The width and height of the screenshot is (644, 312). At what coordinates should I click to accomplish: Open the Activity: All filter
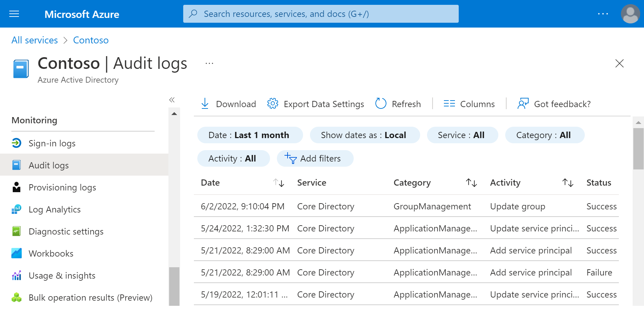coord(233,158)
